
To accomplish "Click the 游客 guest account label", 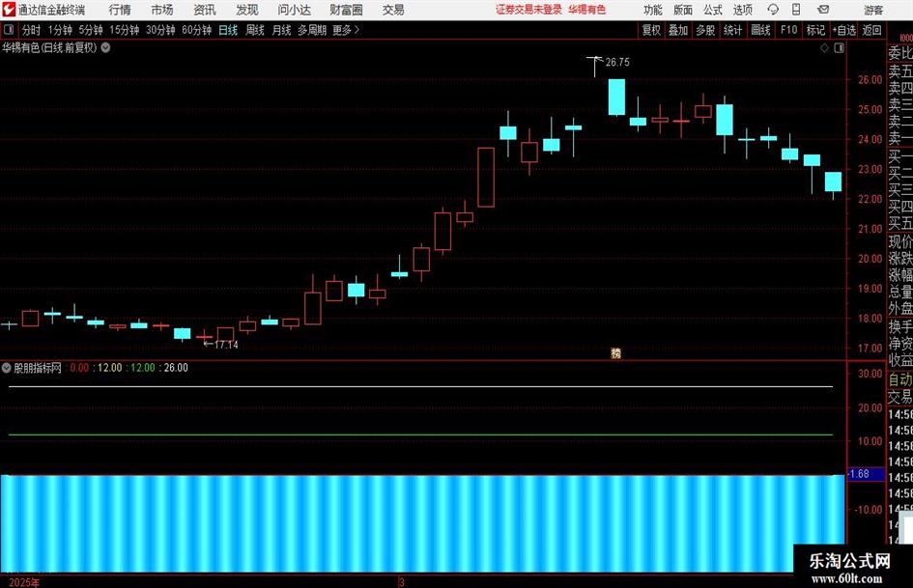I will [x=873, y=10].
